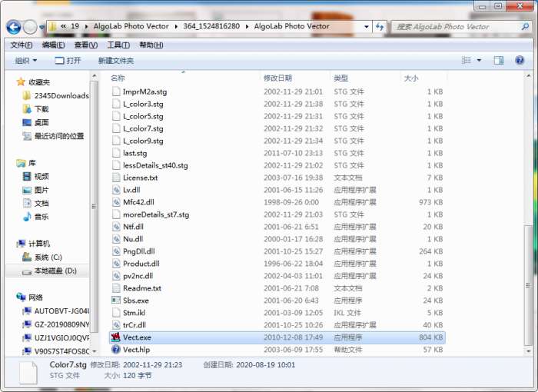
Task: Click the refresh button beside address bar
Action: (x=380, y=27)
